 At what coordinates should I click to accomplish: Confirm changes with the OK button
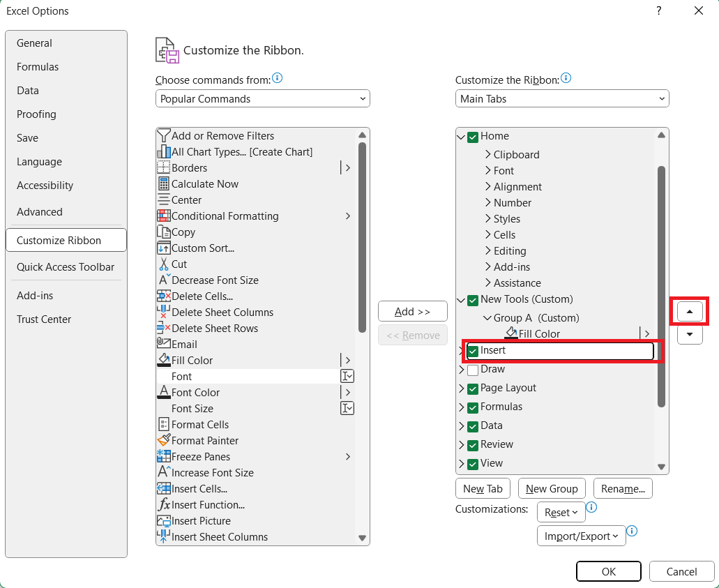(609, 571)
